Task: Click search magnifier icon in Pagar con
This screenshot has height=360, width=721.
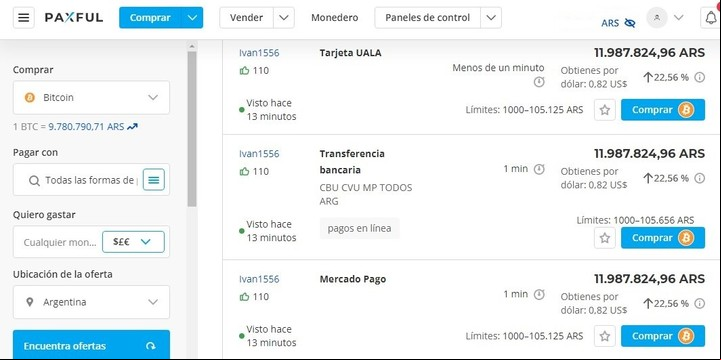Action: pyautogui.click(x=34, y=180)
